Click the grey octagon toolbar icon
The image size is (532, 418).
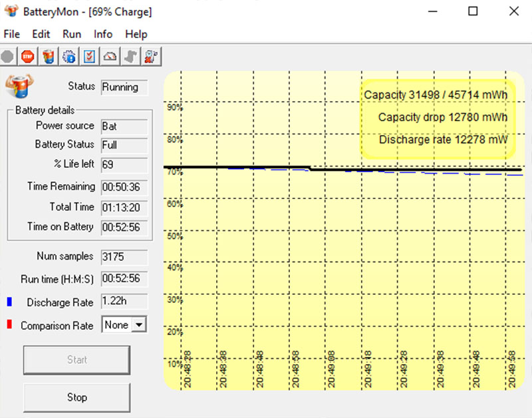(7, 57)
